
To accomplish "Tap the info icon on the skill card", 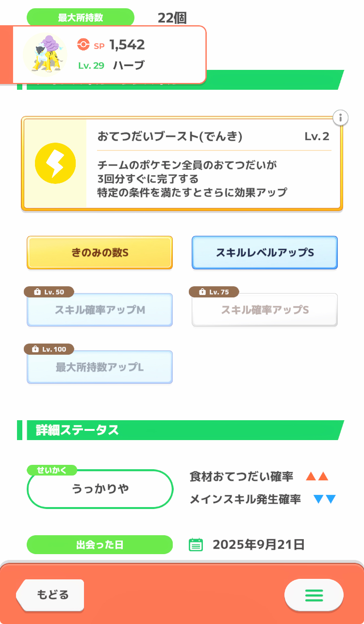I will [x=341, y=118].
